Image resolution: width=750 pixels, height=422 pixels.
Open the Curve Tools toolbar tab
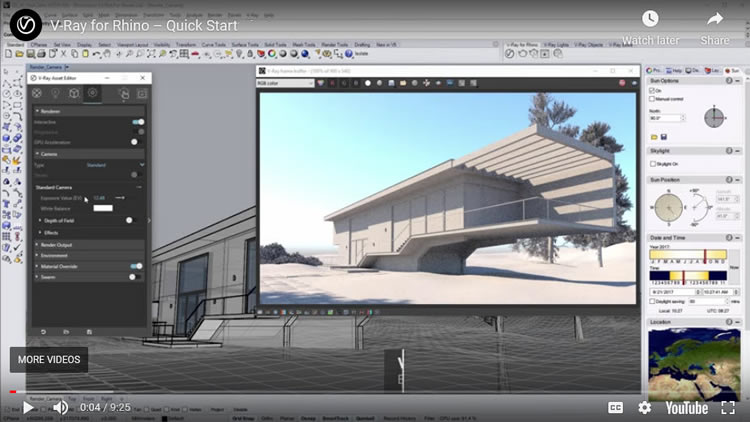[x=213, y=44]
